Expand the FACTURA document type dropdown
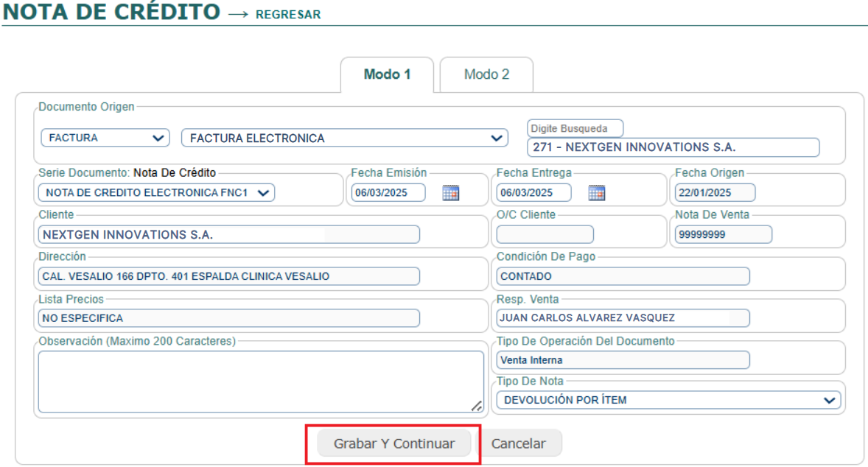 click(105, 138)
